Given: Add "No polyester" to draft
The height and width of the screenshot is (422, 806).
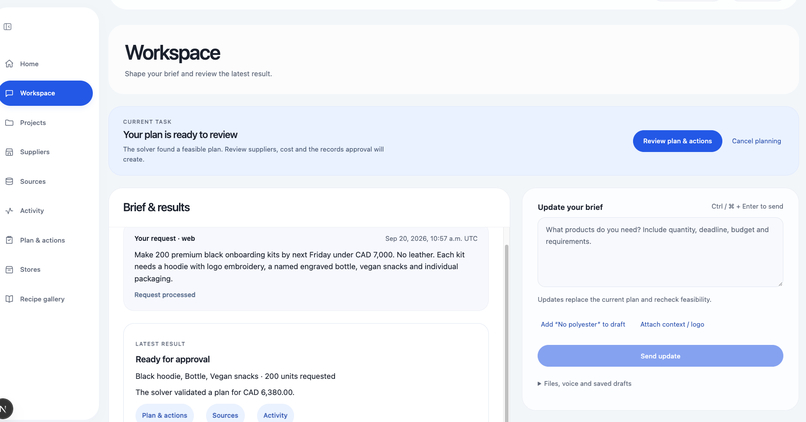Looking at the screenshot, I should [583, 324].
